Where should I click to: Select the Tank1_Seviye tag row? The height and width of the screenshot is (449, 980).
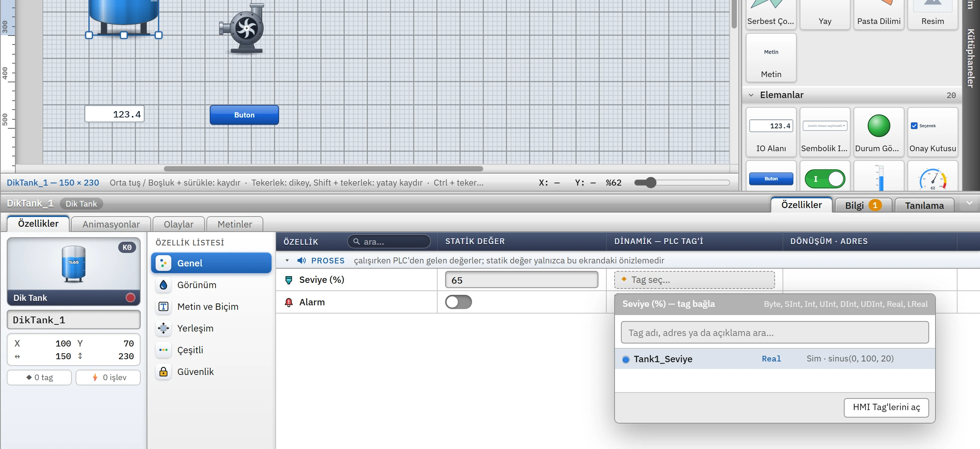point(774,358)
